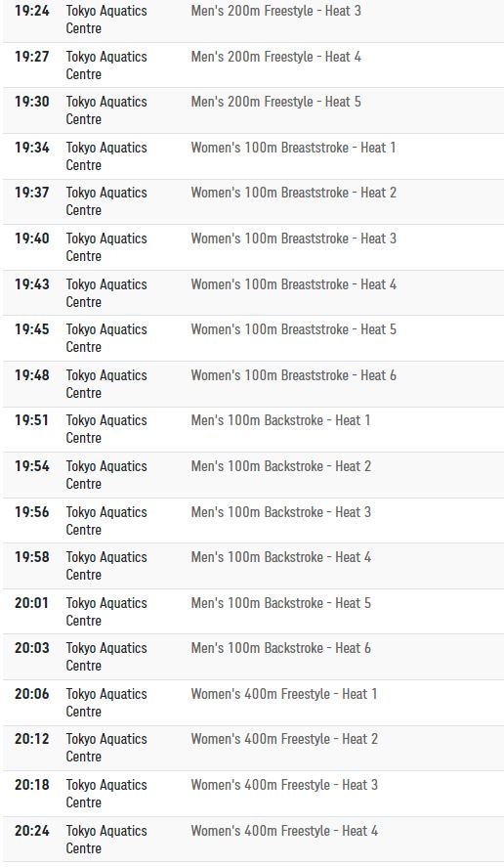Click Women's 100m Breaststroke - Heat 6

[293, 375]
